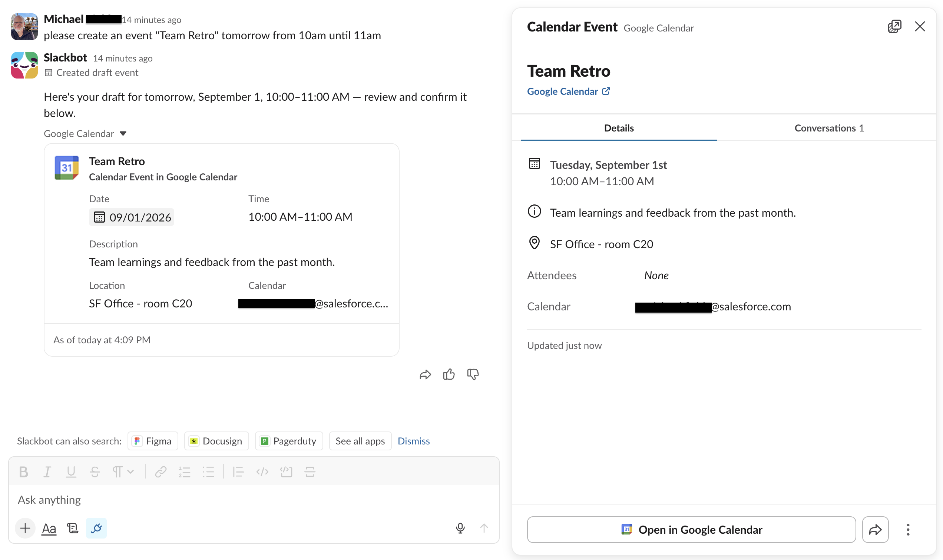Toggle strikethrough formatting in composer

(x=95, y=472)
